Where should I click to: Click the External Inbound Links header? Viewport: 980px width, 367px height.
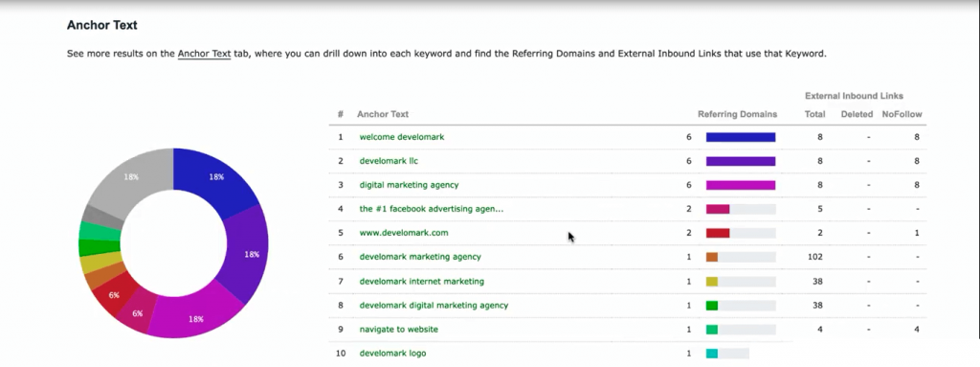(x=854, y=96)
